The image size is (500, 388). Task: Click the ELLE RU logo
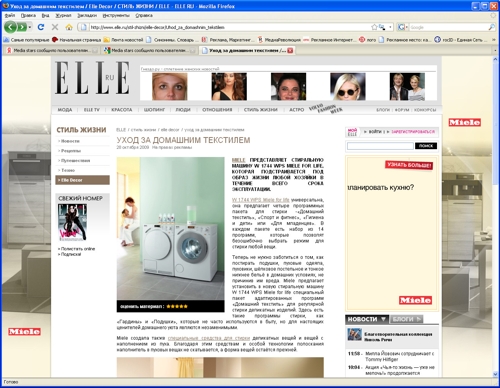[92, 77]
